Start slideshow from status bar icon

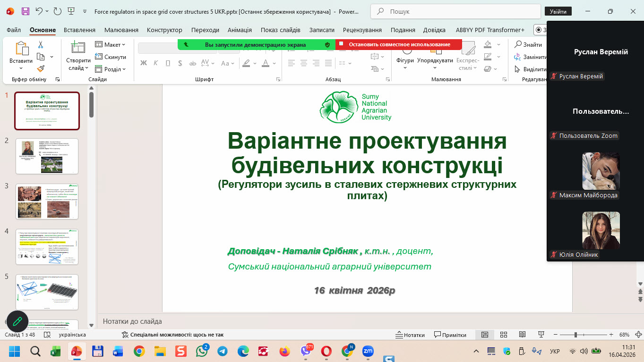point(541,335)
